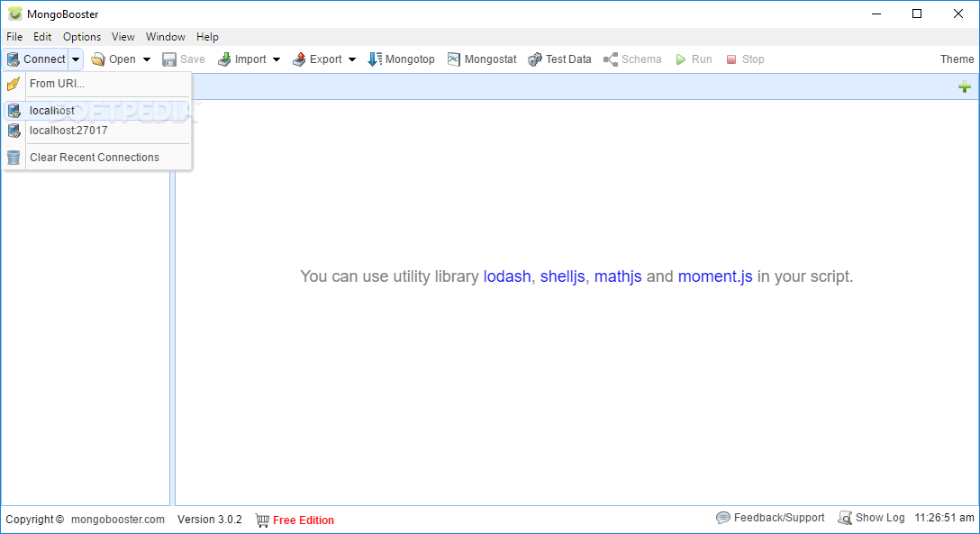Click the Save toolbar label
This screenshot has height=534, width=980.
point(193,59)
